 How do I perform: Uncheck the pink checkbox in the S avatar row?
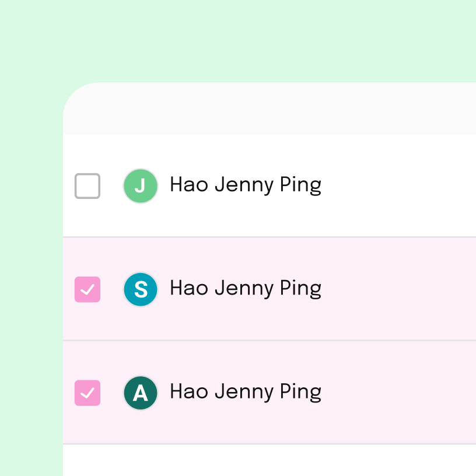click(87, 289)
